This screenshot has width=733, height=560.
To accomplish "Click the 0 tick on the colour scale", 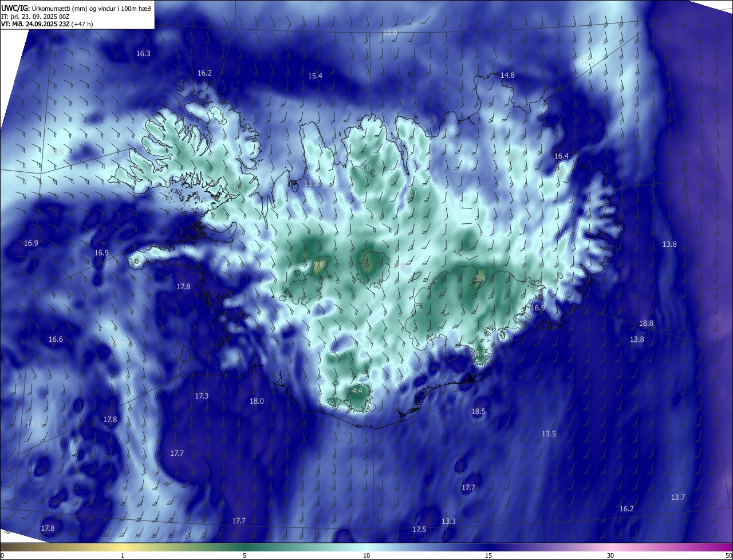I will pyautogui.click(x=2, y=555).
